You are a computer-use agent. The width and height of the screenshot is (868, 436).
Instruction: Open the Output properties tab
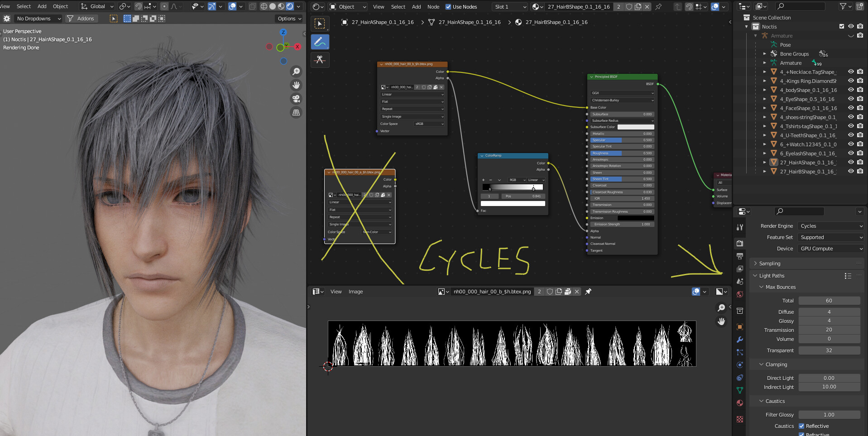(740, 256)
